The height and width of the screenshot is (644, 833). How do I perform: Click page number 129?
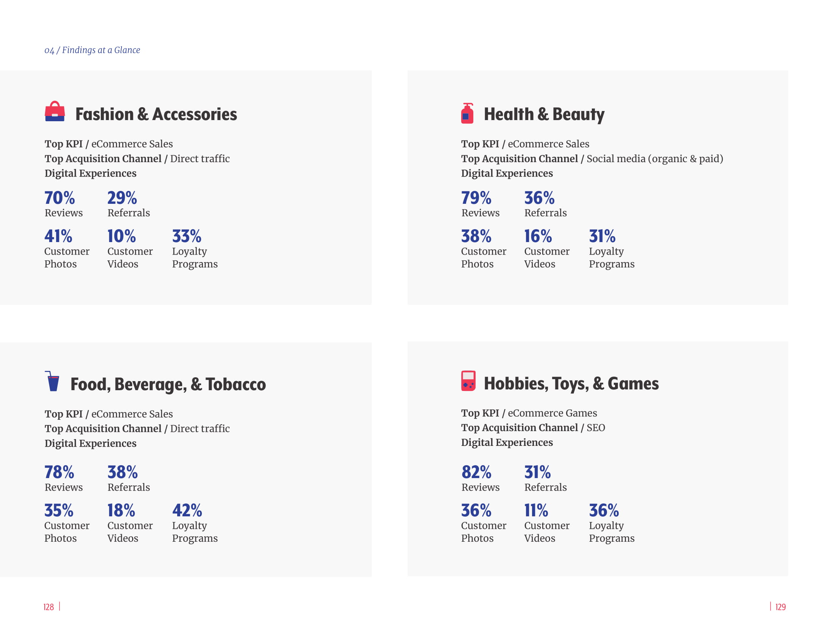tap(780, 607)
